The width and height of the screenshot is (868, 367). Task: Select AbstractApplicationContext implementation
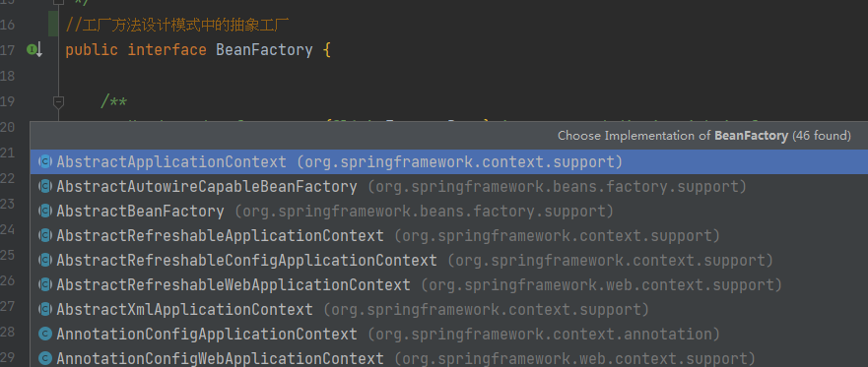pos(449,162)
